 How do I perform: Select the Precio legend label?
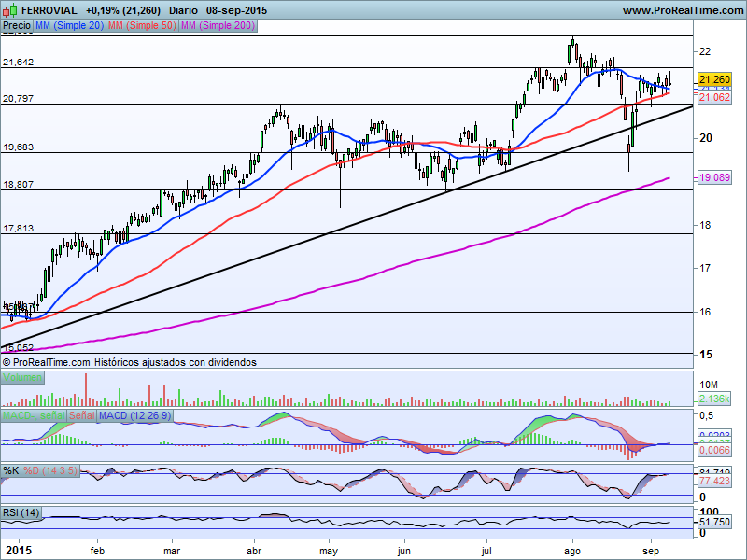[x=17, y=26]
